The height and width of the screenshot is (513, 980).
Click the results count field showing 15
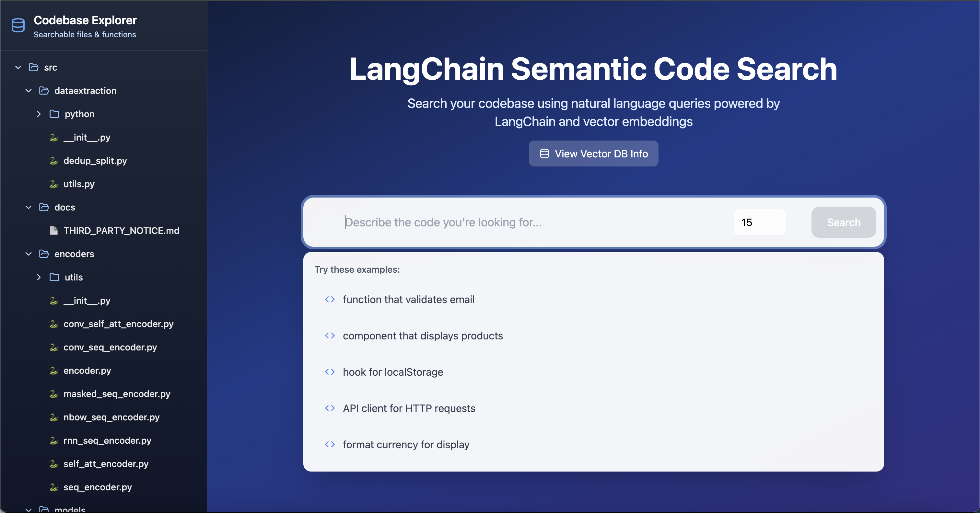click(759, 222)
